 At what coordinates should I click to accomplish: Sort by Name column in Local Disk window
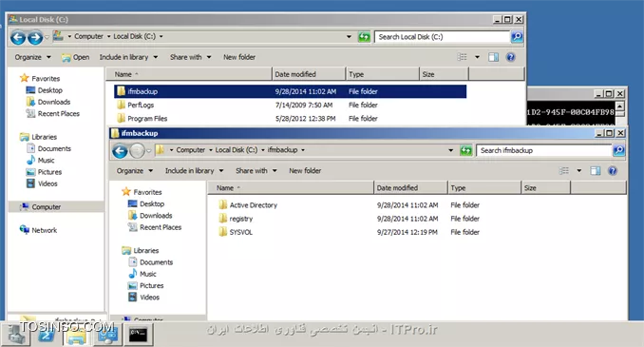click(x=189, y=74)
